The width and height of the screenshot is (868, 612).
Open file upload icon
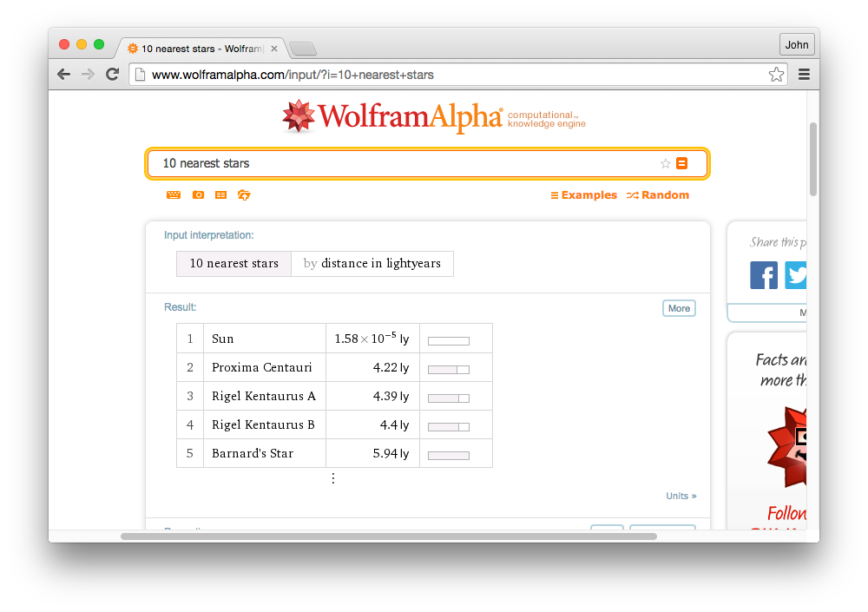tap(244, 195)
